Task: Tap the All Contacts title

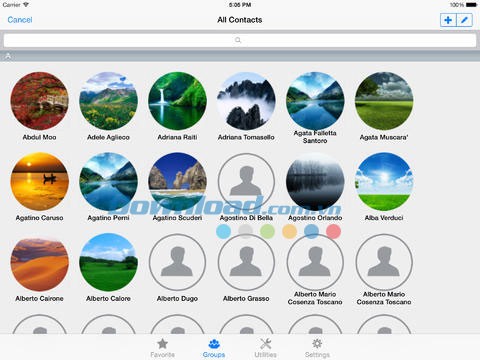Action: point(240,20)
